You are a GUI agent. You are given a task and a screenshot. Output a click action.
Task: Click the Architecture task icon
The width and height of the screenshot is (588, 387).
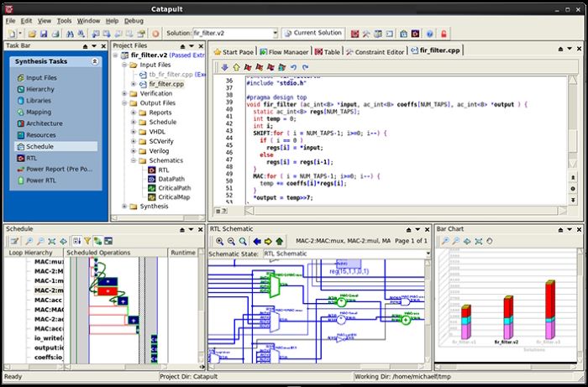[x=19, y=123]
